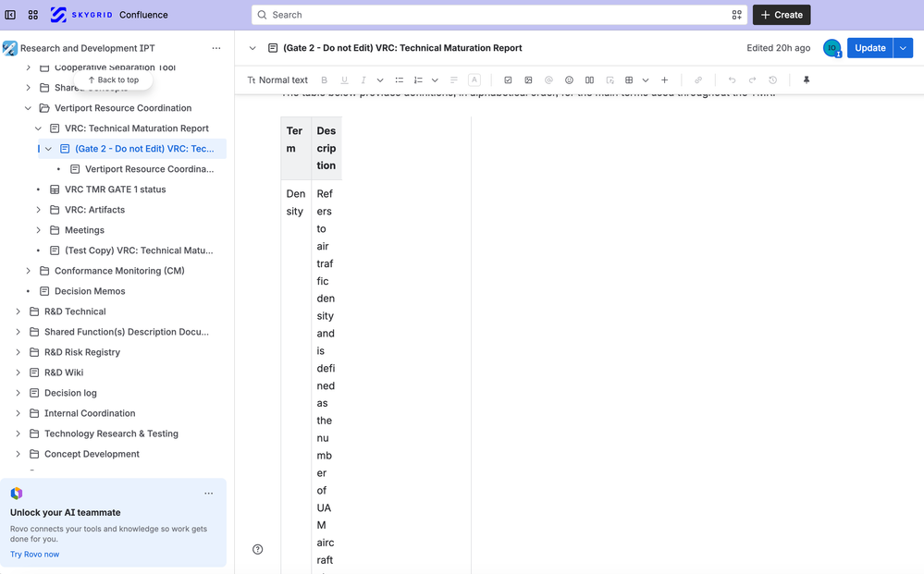
Task: Open space options three-dot menu
Action: click(216, 48)
